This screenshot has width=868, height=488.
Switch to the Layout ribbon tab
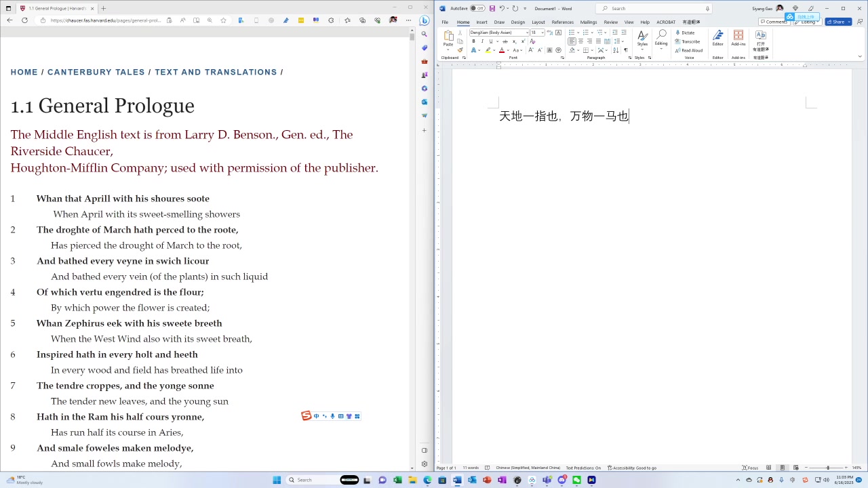(x=538, y=22)
